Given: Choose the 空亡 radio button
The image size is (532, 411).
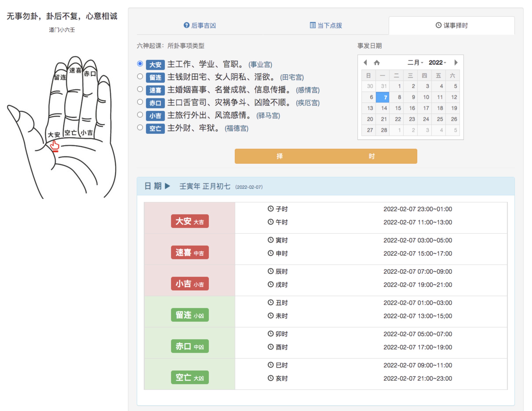Looking at the screenshot, I should (x=140, y=127).
